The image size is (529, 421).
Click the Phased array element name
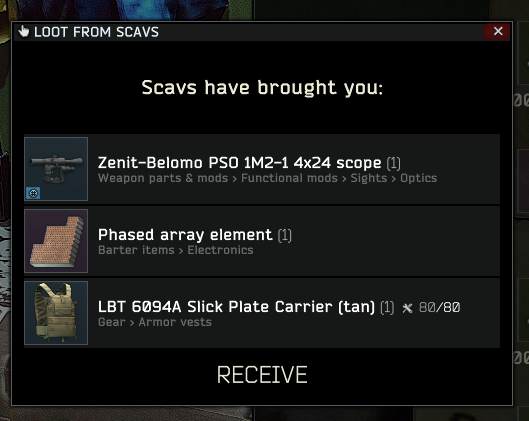coord(185,235)
